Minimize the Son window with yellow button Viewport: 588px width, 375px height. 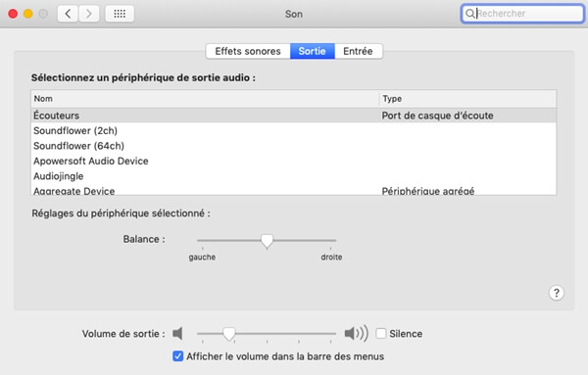pos(28,14)
